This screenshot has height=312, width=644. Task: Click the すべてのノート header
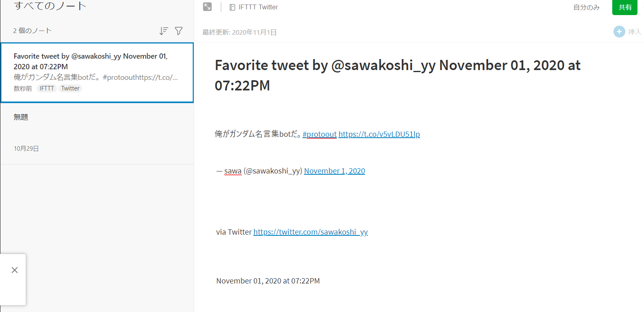pos(50,6)
